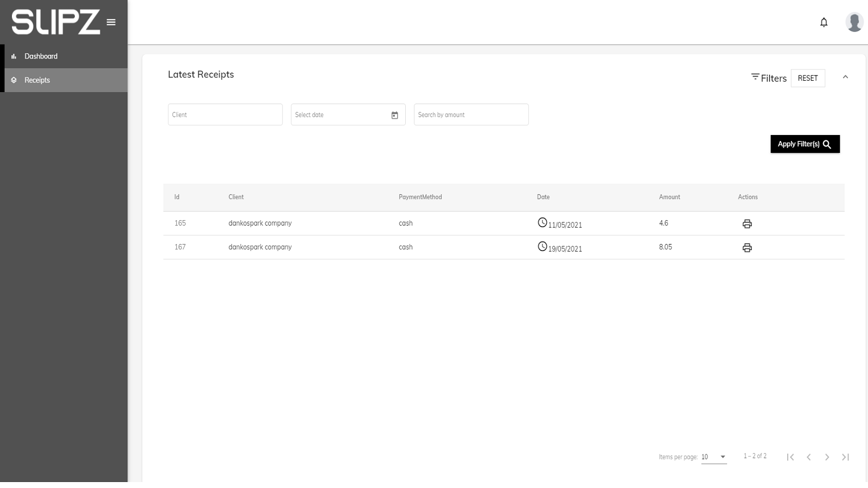The height and width of the screenshot is (488, 868).
Task: Click clock icon beside 11/05/2021
Action: (x=542, y=222)
